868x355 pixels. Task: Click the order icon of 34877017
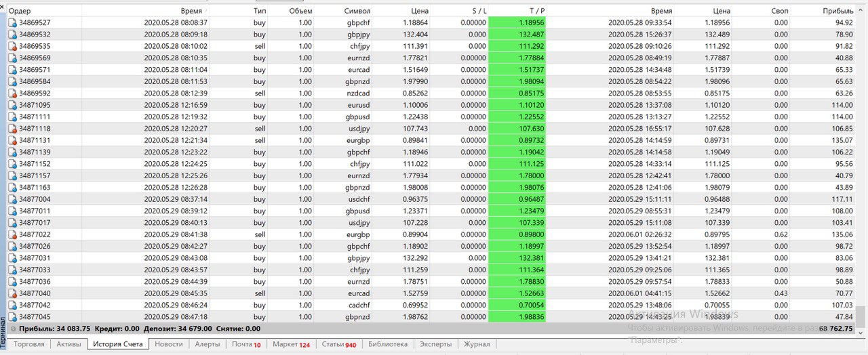12,222
